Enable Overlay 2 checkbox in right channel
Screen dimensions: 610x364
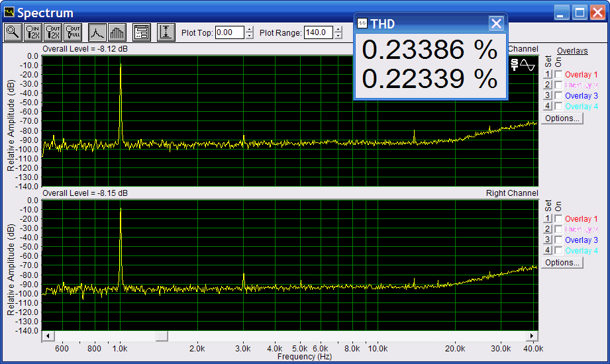(558, 230)
